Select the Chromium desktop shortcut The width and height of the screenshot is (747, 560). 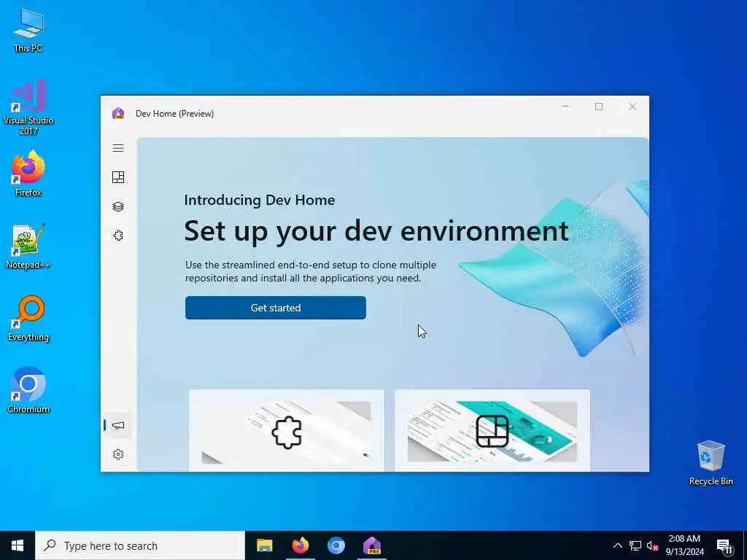(x=28, y=390)
